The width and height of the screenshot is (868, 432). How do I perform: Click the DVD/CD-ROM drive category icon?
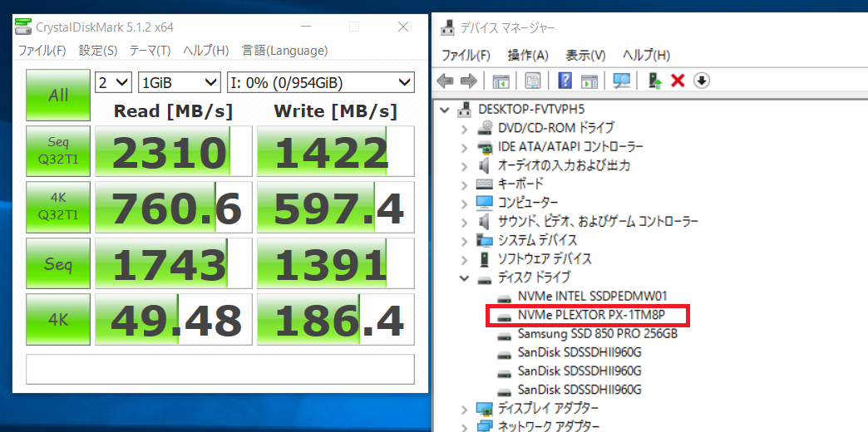point(484,128)
